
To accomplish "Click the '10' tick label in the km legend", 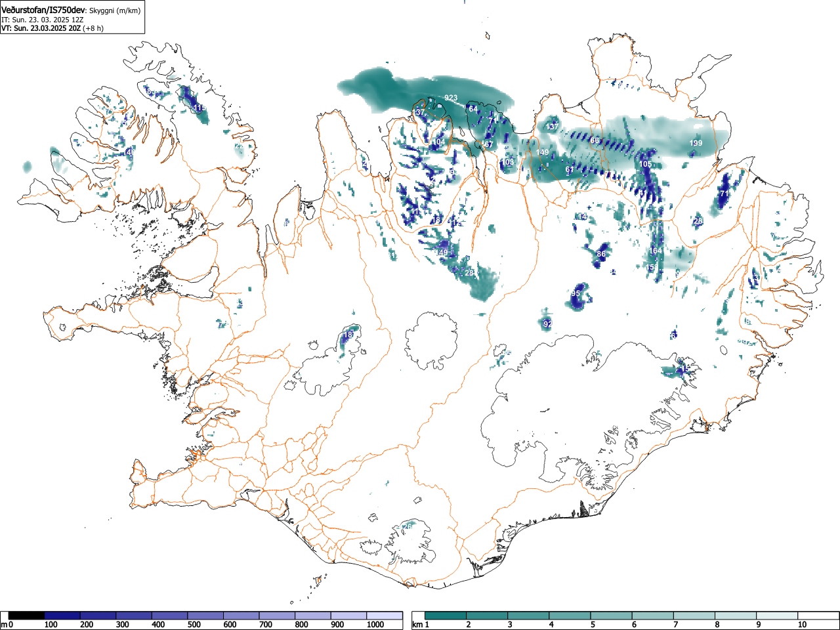I will tap(802, 625).
